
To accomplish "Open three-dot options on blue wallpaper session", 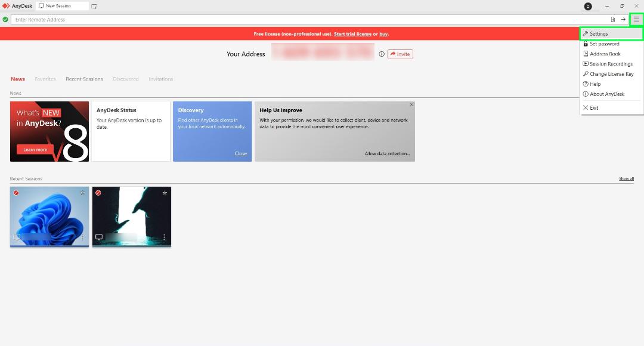I will click(82, 237).
